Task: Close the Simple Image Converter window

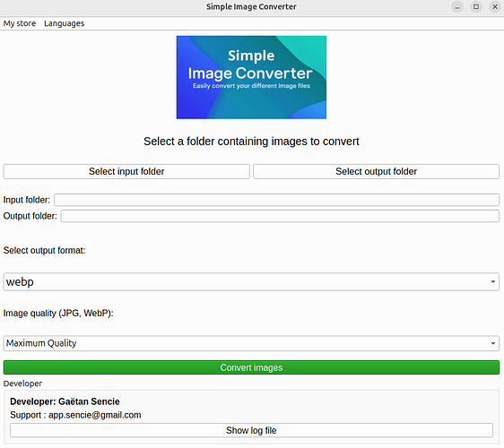Action: pos(495,7)
